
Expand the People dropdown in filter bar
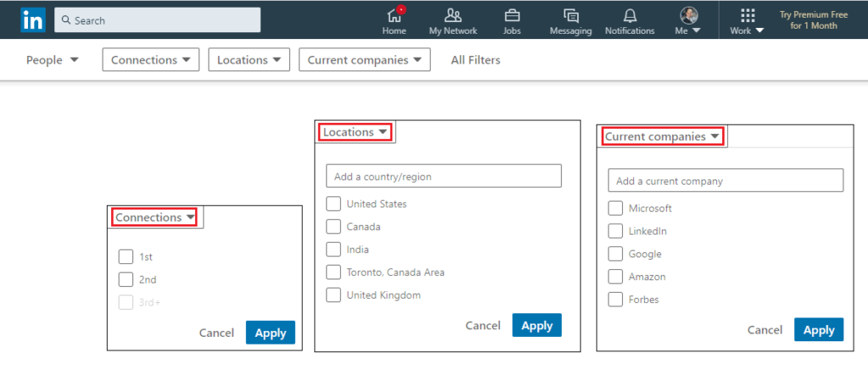coord(52,59)
